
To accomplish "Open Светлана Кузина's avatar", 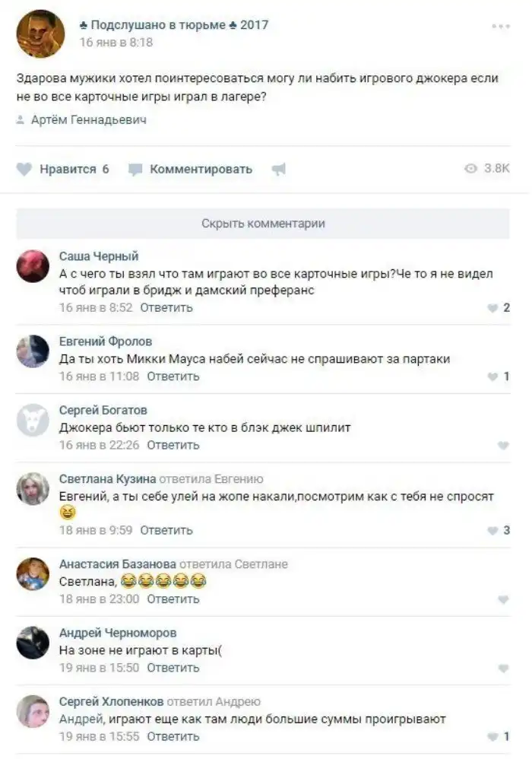I will click(x=33, y=489).
